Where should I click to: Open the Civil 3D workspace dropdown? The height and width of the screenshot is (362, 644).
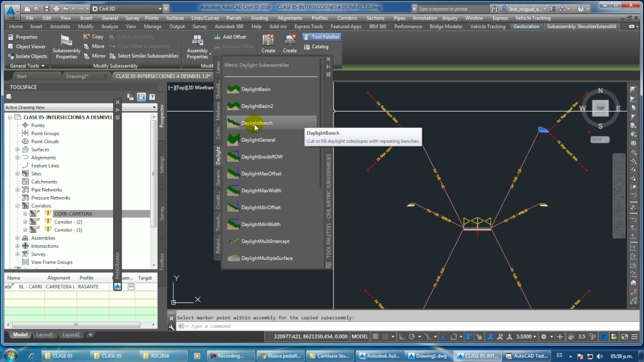pos(129,9)
